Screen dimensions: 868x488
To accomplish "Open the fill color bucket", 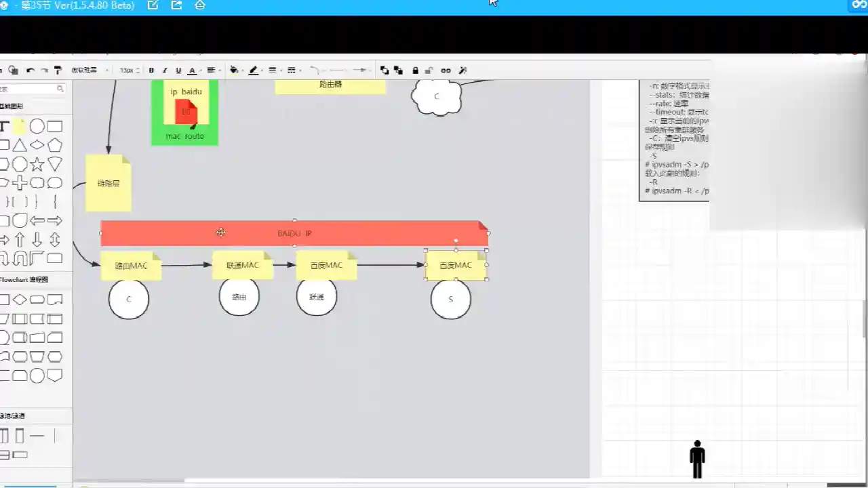I will tap(235, 70).
